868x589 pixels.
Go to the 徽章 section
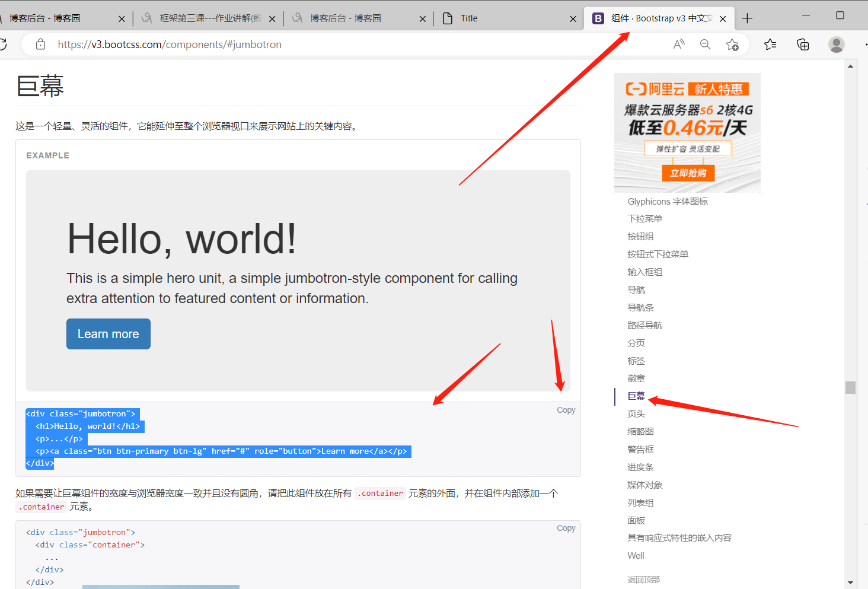click(636, 378)
